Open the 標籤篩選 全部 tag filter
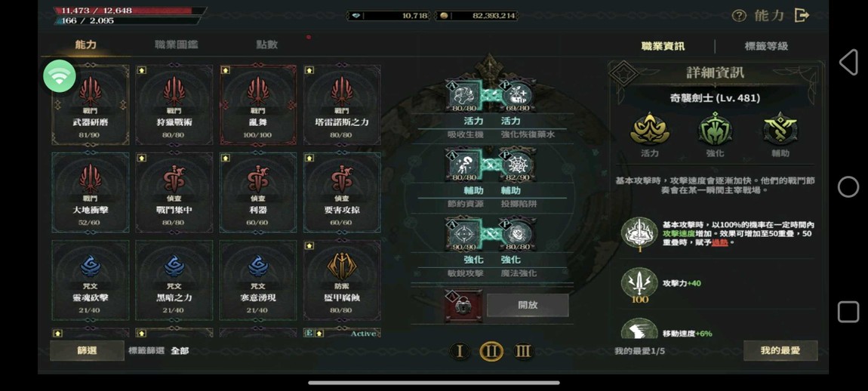 [159, 350]
